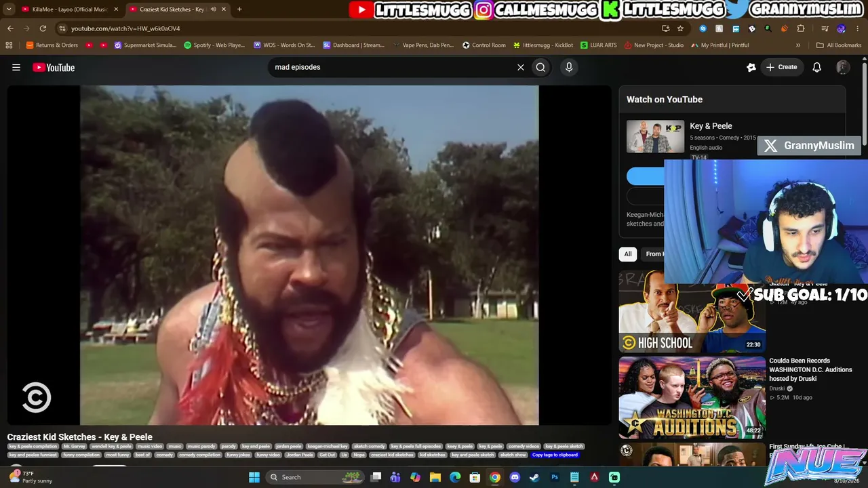Open YouTube account avatar menu

(x=843, y=67)
